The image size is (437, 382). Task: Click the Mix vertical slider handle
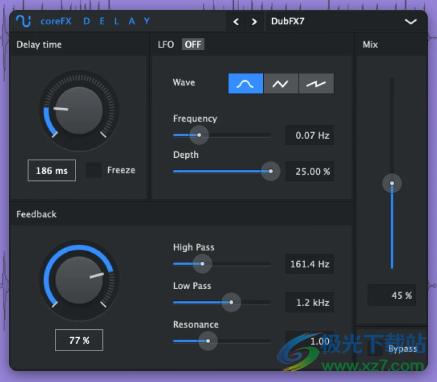click(x=392, y=183)
